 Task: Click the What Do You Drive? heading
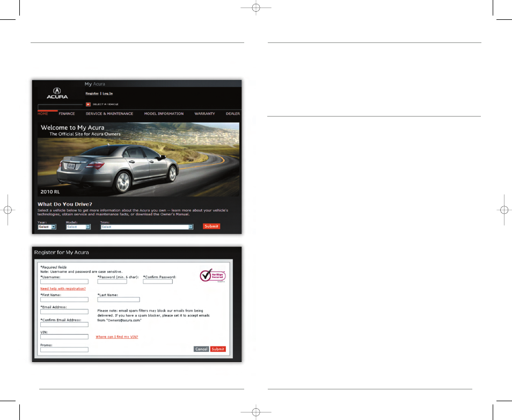click(64, 204)
